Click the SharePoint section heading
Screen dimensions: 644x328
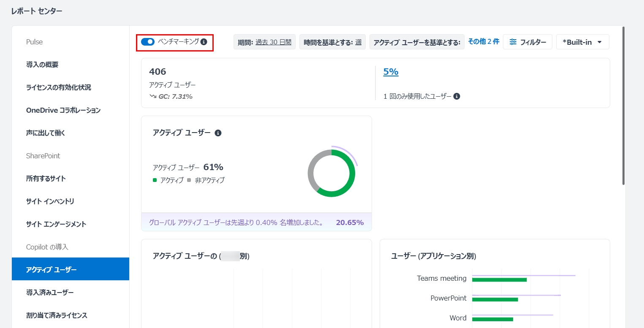pyautogui.click(x=43, y=156)
